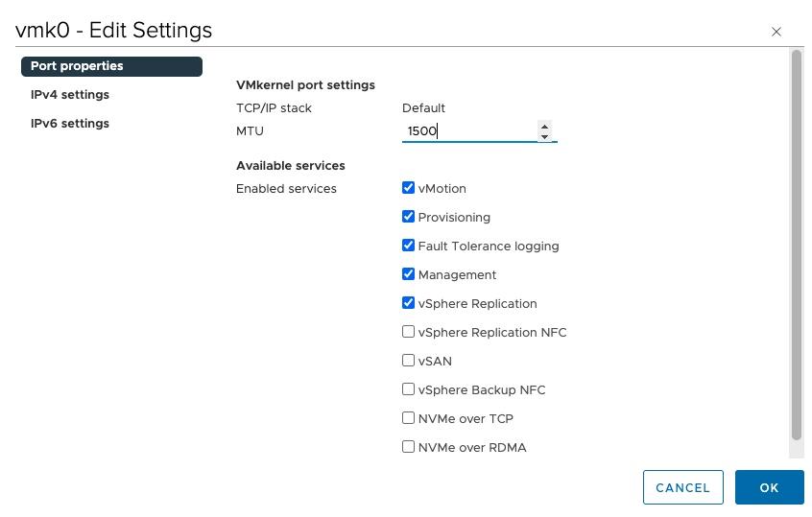The width and height of the screenshot is (812, 517).
Task: Open the IPv4 settings section
Action: click(70, 95)
